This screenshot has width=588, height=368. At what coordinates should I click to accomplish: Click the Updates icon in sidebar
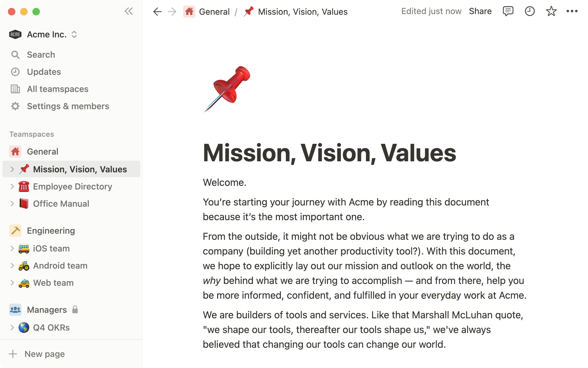click(x=15, y=72)
